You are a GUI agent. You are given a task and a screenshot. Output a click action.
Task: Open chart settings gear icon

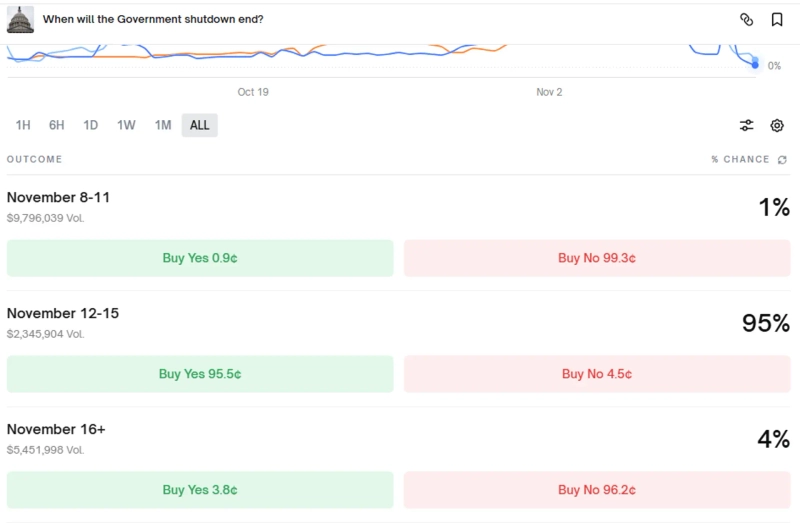pos(777,125)
